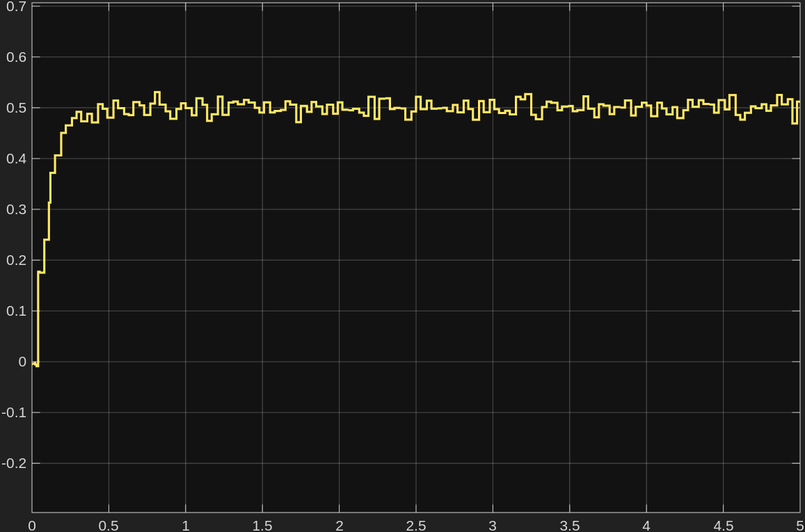Click the x-axis tick label 2
This screenshot has width=805, height=532.
[x=340, y=525]
